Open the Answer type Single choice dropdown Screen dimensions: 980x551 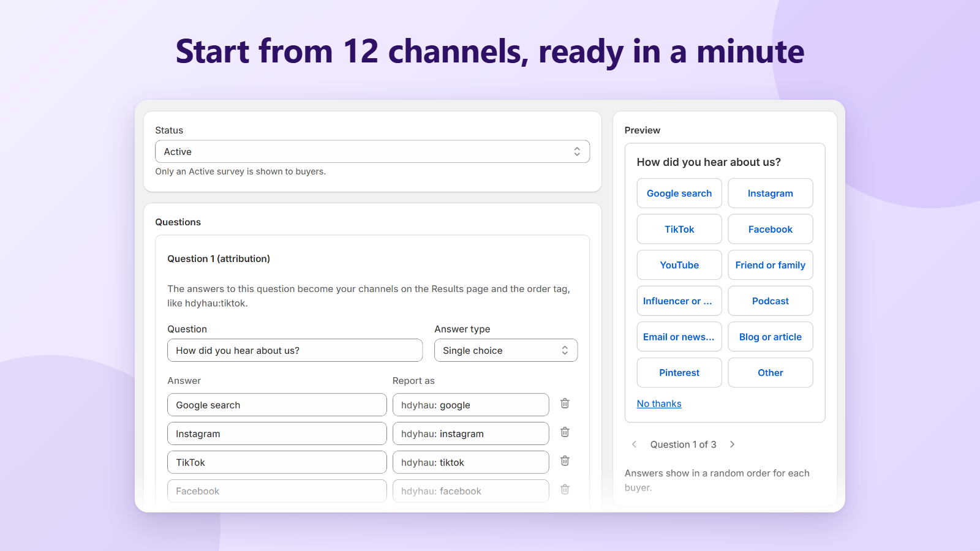tap(506, 350)
